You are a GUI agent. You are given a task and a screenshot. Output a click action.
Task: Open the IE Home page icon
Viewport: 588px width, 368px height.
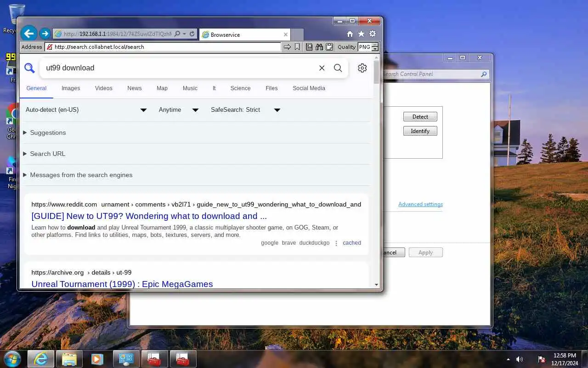(x=350, y=34)
